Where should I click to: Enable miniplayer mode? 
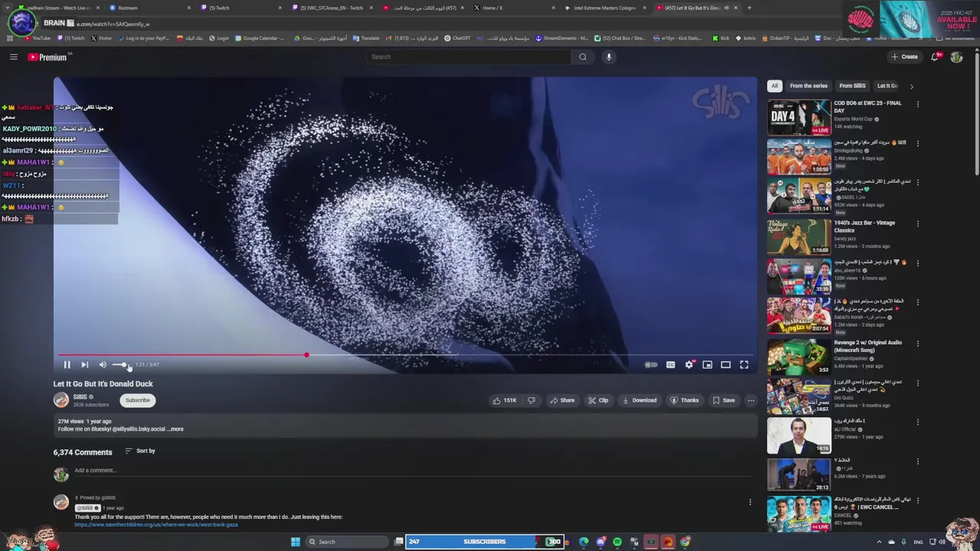pos(707,365)
